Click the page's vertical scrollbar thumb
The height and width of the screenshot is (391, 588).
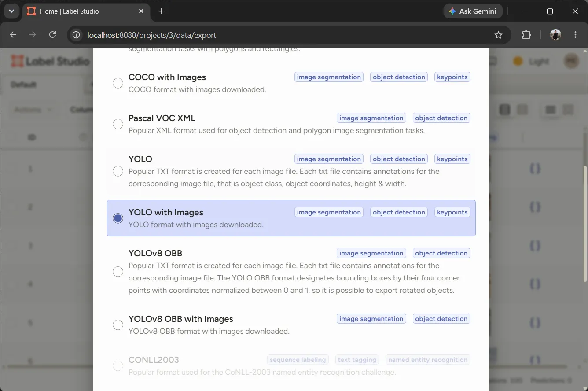coord(585,223)
